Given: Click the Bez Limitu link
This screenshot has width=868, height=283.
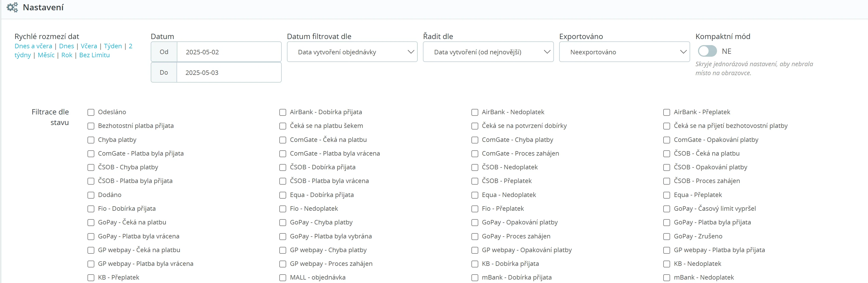Looking at the screenshot, I should click(x=94, y=55).
